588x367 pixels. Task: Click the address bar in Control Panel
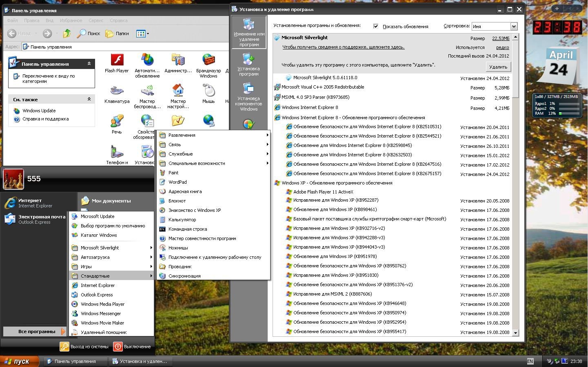[125, 47]
